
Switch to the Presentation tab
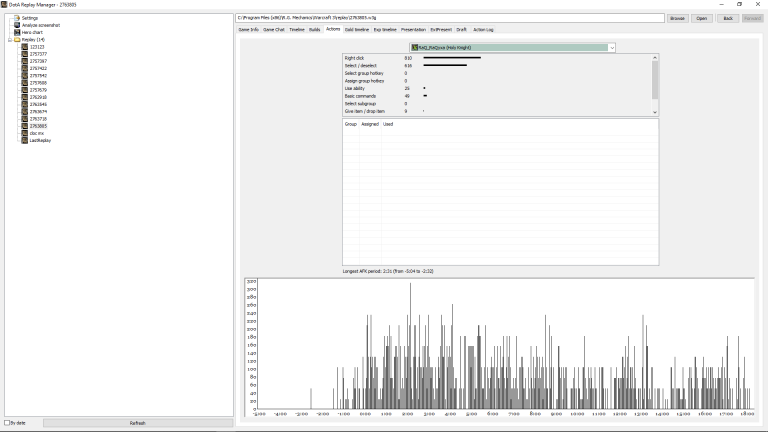coord(413,30)
